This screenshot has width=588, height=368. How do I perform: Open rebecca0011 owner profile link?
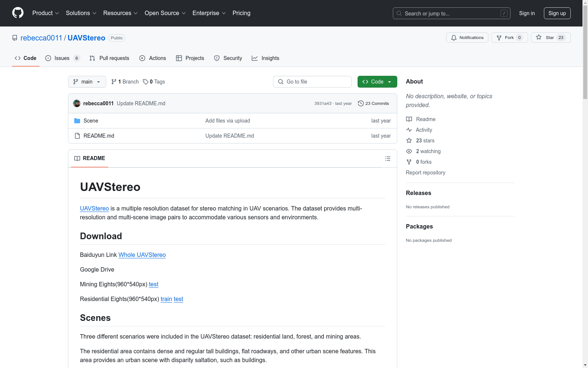[42, 38]
